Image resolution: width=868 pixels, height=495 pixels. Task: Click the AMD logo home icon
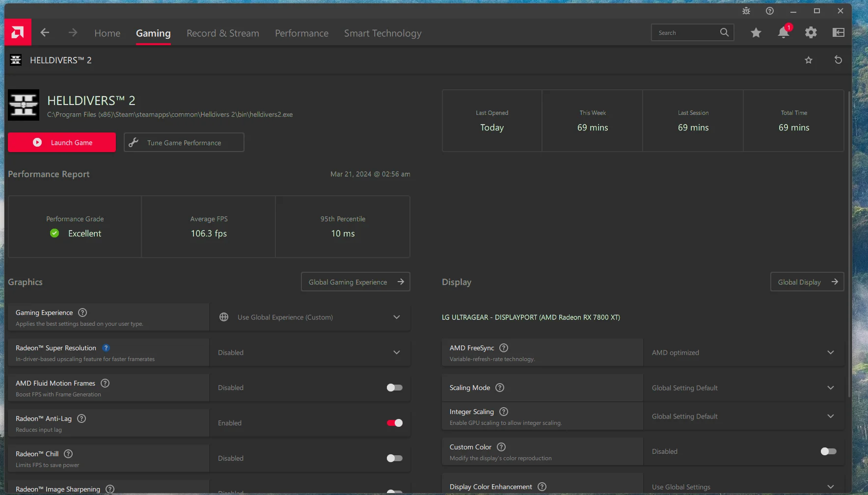(18, 32)
